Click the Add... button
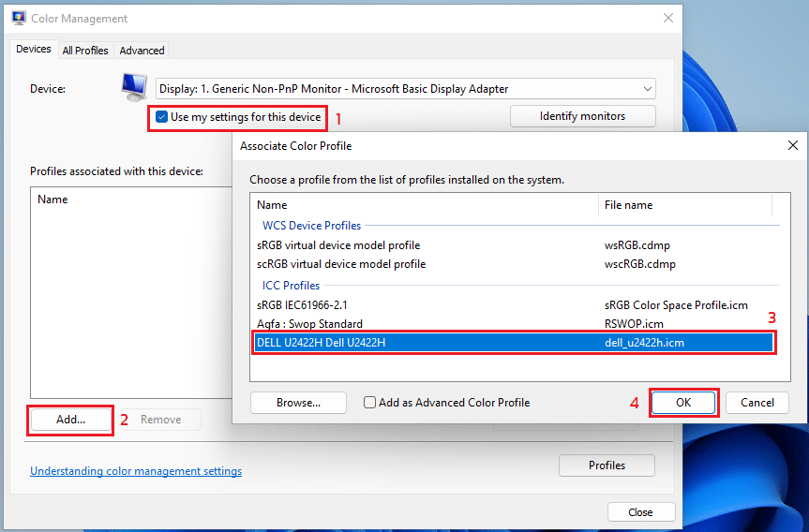 click(x=70, y=420)
